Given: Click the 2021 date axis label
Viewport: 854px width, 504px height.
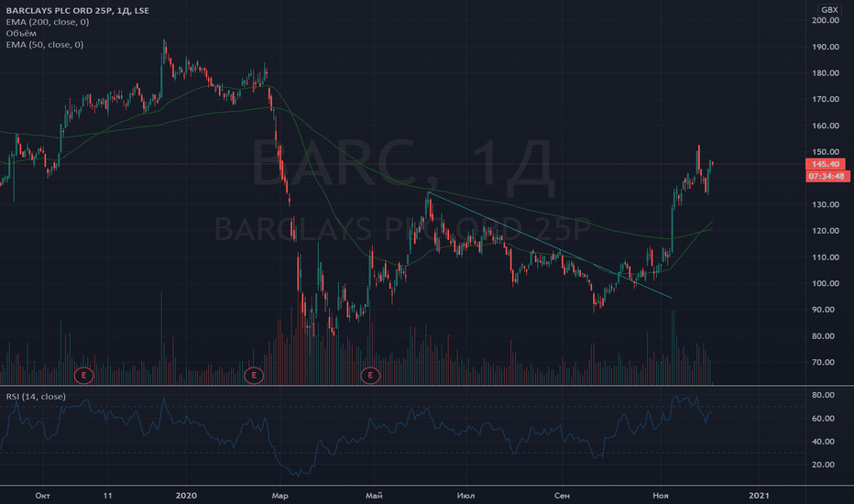Looking at the screenshot, I should 760,495.
